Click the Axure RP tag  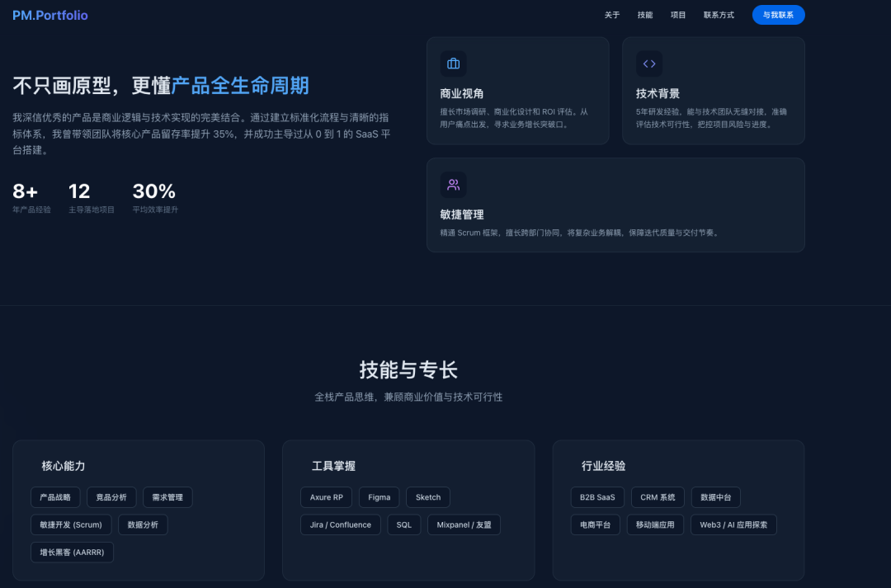tap(325, 497)
